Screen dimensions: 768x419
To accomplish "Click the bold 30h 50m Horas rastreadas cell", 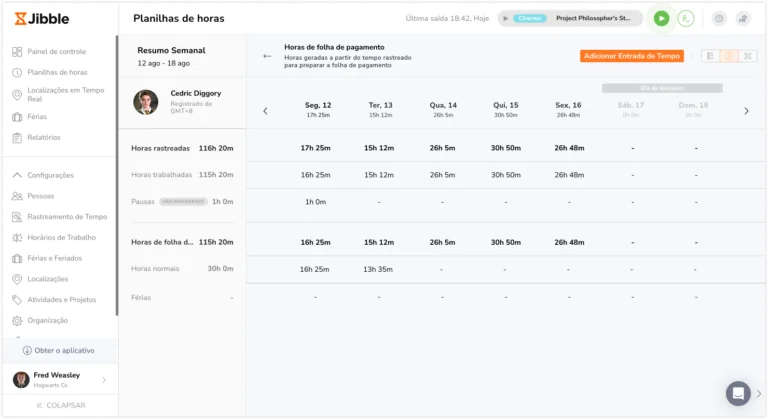I will [505, 148].
